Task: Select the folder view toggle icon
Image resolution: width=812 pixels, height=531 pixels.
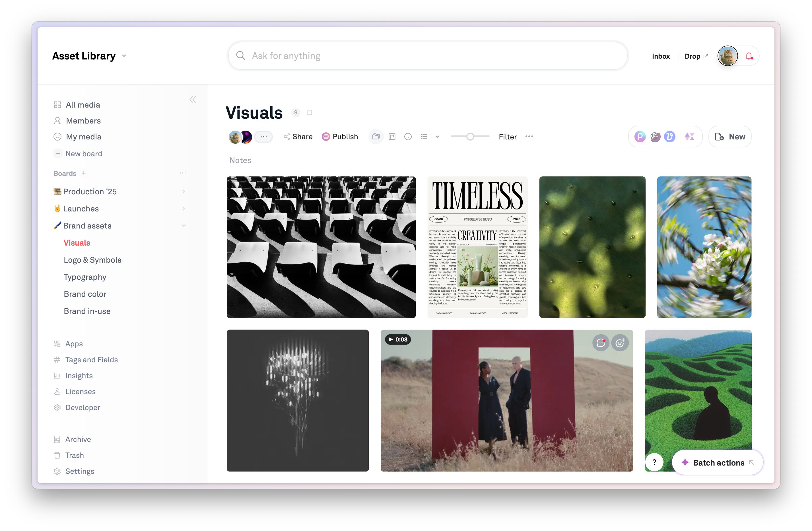Action: point(376,137)
